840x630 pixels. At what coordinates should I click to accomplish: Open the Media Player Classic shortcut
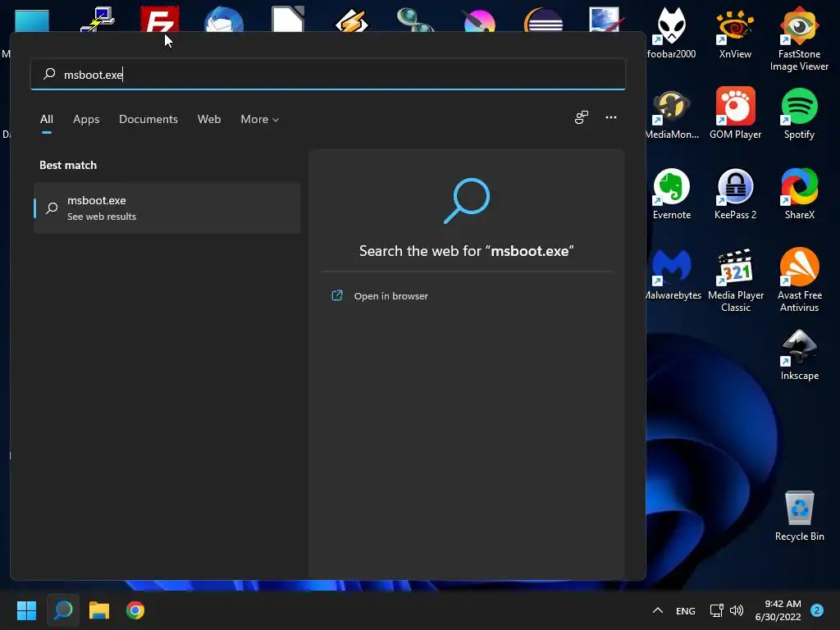736,281
